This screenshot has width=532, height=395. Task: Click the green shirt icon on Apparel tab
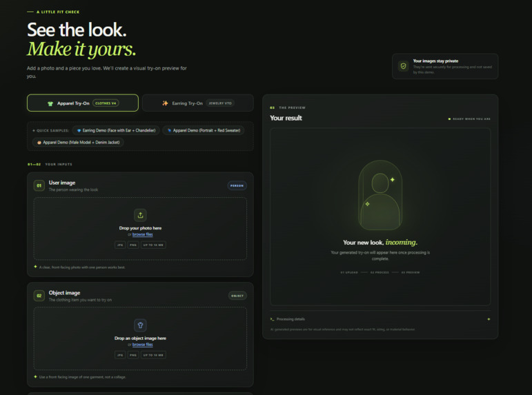(50, 103)
